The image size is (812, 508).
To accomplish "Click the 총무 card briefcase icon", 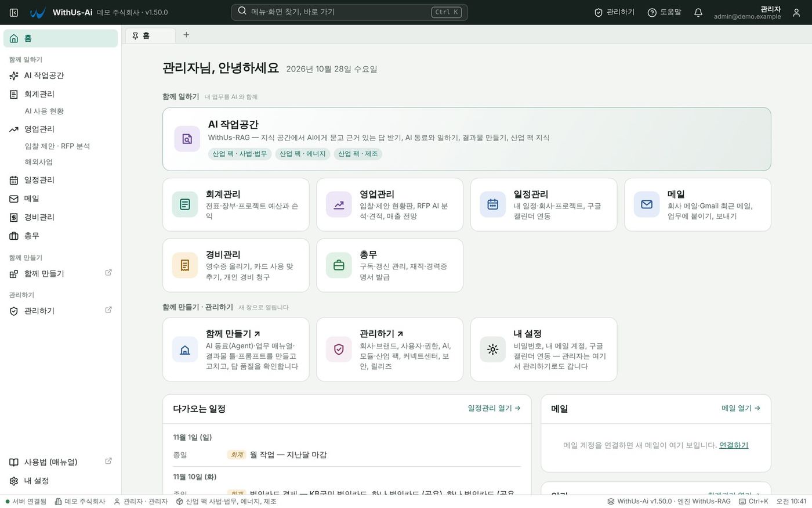I will tap(339, 265).
